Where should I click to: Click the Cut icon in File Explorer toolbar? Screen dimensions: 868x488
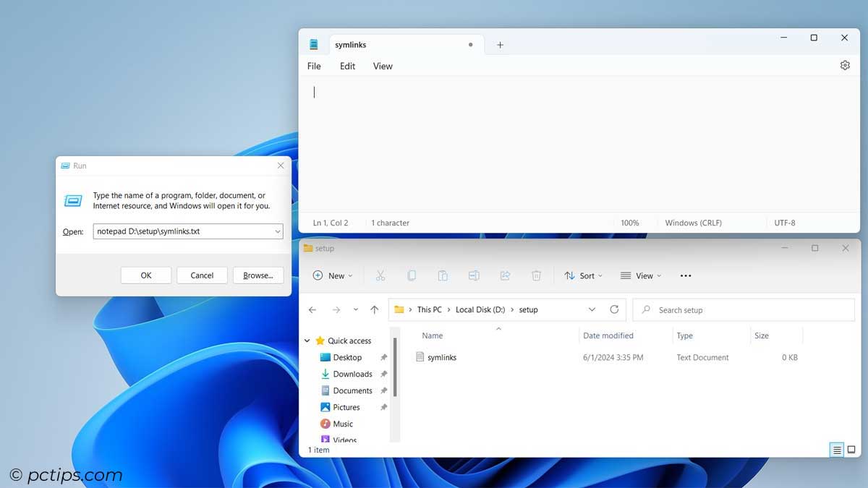point(380,275)
